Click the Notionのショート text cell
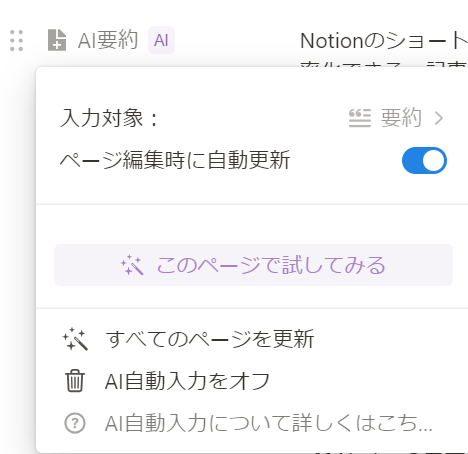Image resolution: width=468 pixels, height=454 pixels. pyautogui.click(x=383, y=41)
